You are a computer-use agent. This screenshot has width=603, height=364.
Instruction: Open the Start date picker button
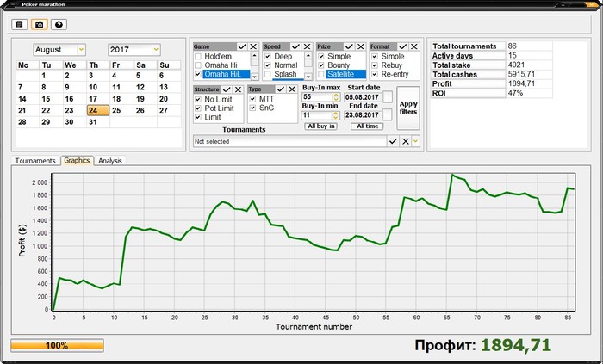pyautogui.click(x=388, y=97)
